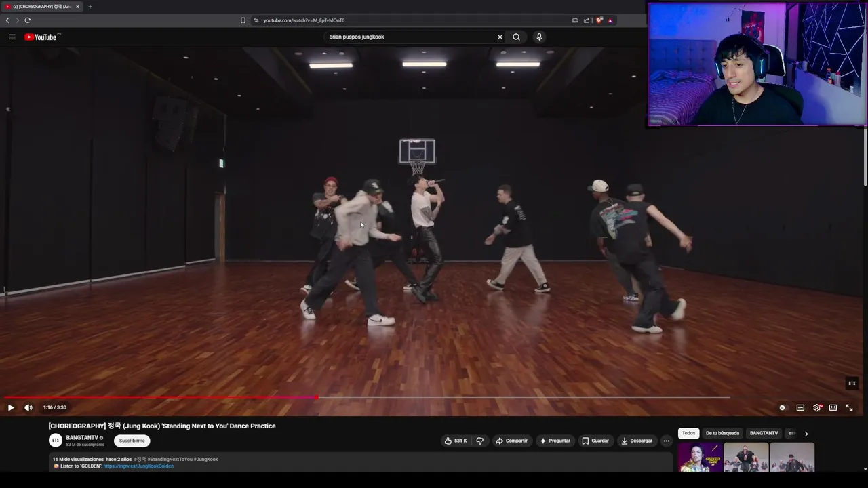Go forward with the browser forward arrow
The image size is (868, 488).
(x=18, y=20)
